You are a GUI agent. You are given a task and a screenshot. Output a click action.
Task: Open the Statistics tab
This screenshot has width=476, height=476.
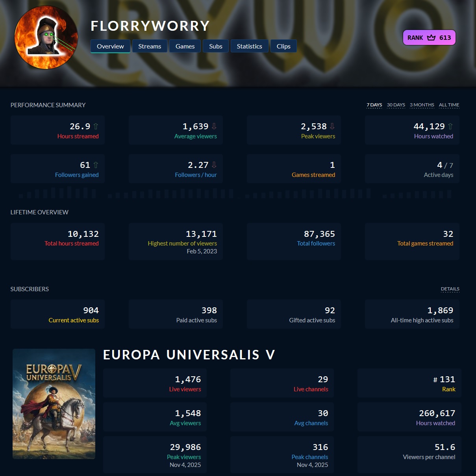pos(249,46)
